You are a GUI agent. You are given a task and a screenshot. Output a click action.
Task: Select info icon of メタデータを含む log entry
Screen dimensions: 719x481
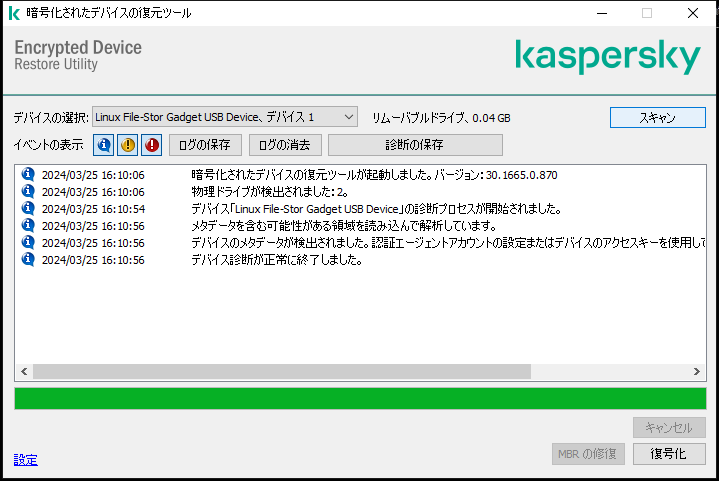28,225
